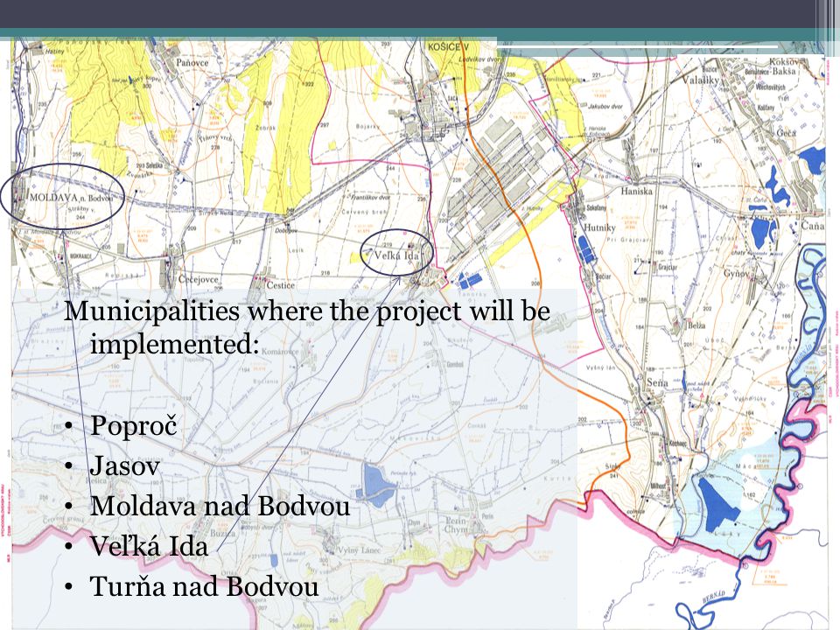Click the 'Komárovce' map label
This screenshot has height=630, width=840.
(280, 352)
